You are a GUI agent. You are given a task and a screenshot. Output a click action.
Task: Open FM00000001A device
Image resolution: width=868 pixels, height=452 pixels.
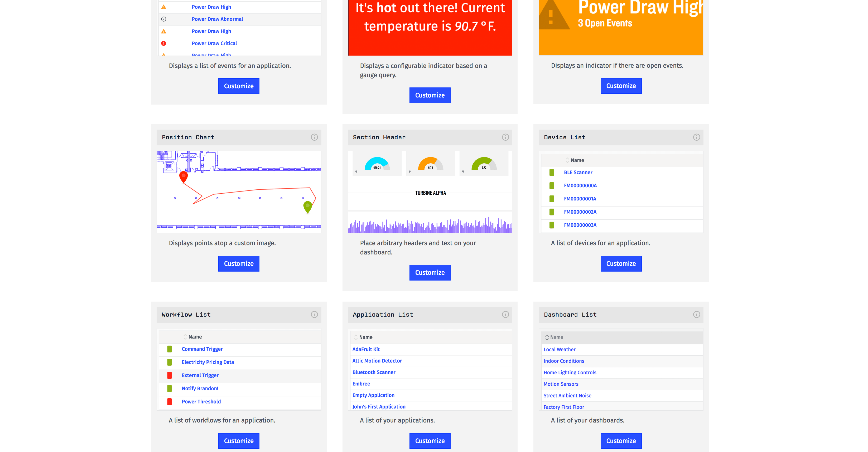580,199
